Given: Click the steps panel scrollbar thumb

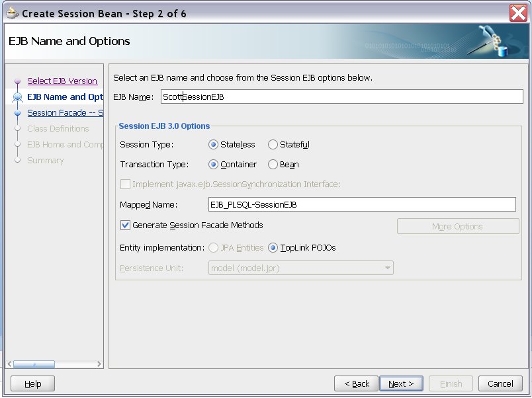Looking at the screenshot, I should [x=34, y=364].
